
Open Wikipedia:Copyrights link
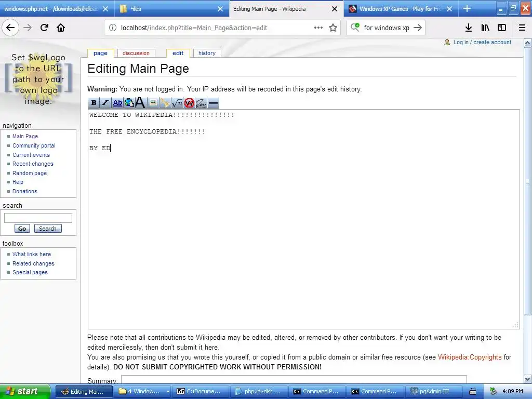point(470,357)
